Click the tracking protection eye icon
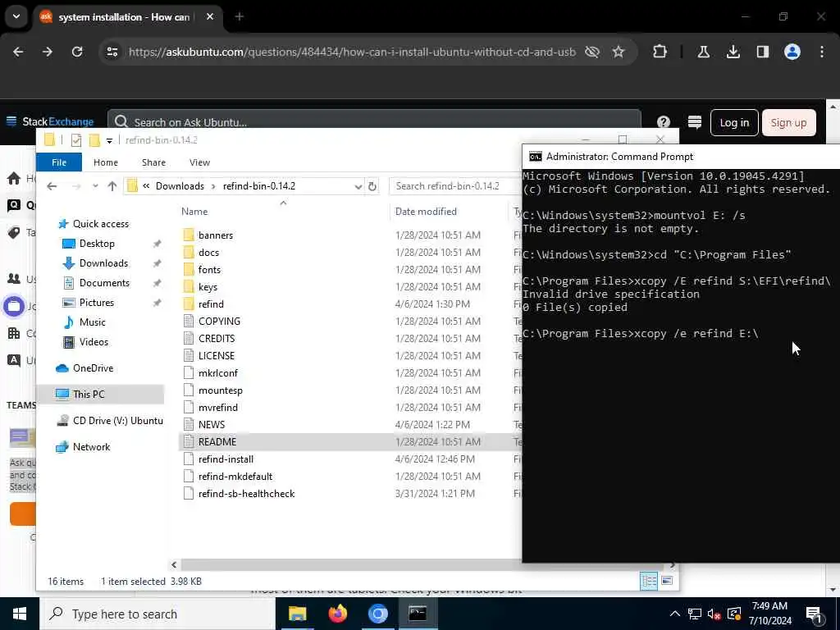This screenshot has height=630, width=840. pos(591,52)
